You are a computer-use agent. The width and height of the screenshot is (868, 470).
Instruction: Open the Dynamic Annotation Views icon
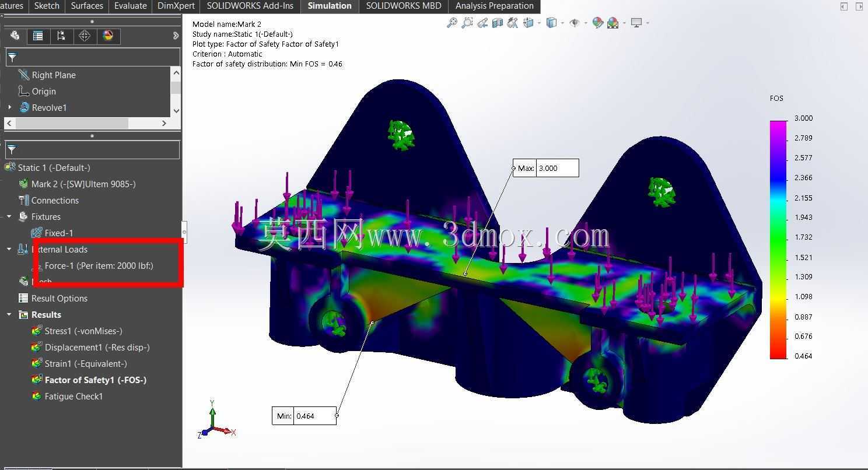click(x=513, y=23)
